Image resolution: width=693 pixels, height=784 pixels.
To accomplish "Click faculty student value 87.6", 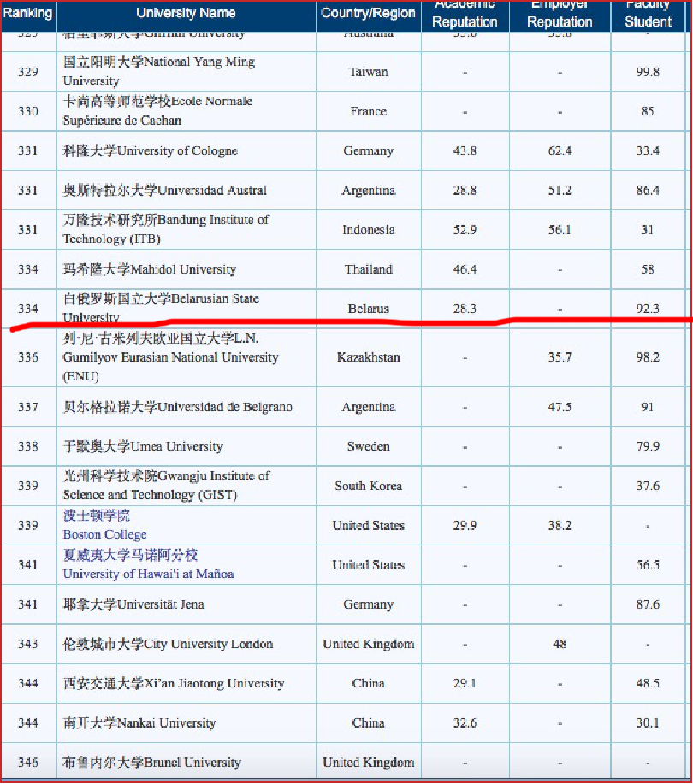I will coord(648,604).
